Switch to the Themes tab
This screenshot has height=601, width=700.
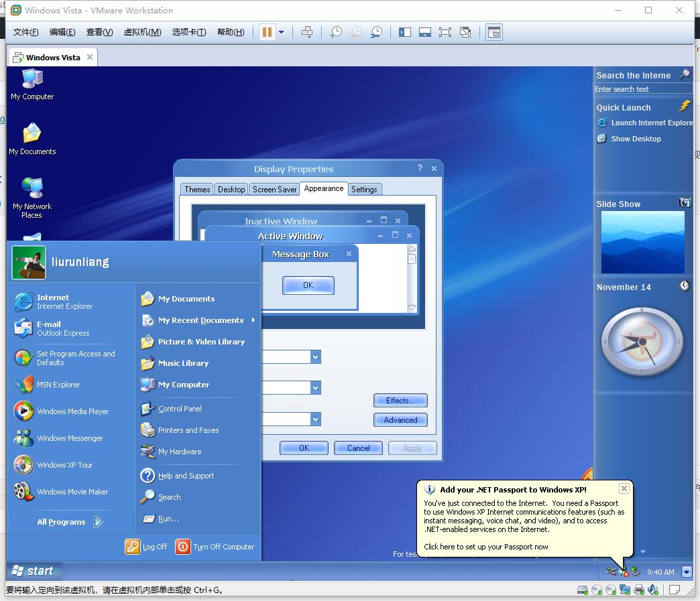[197, 190]
